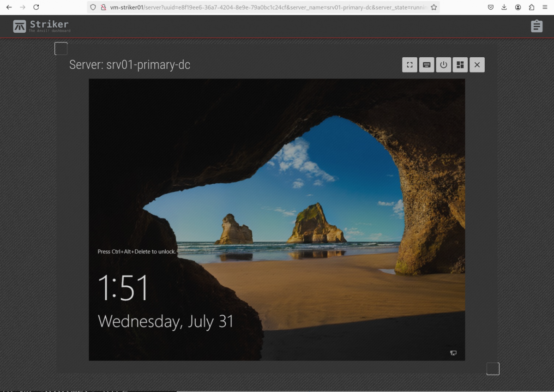
Task: Click the Striker dashboard title text
Action: point(49,25)
